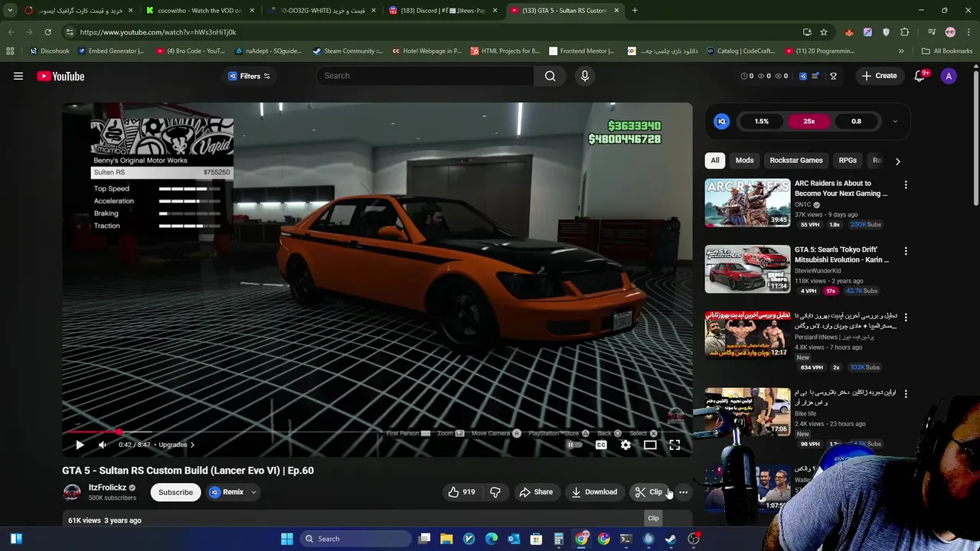Screen dimensions: 980x551
Task: Select the All filter chip
Action: click(715, 160)
